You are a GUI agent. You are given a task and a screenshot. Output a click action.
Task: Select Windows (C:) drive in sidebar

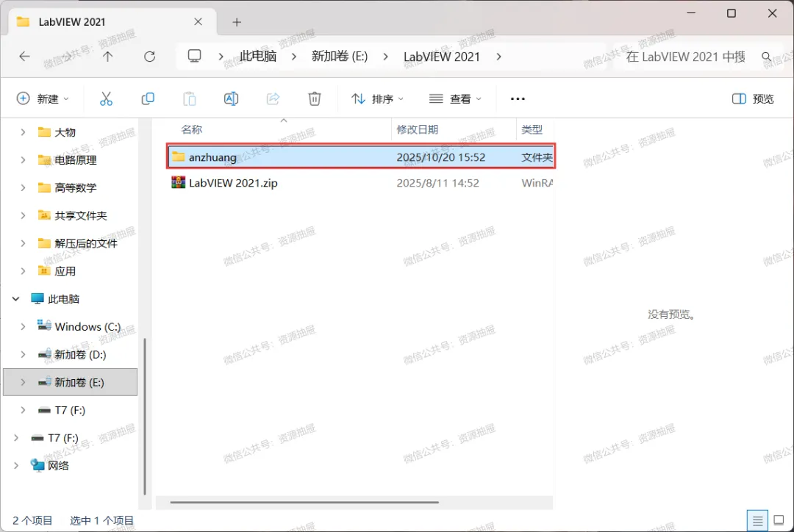tap(87, 326)
